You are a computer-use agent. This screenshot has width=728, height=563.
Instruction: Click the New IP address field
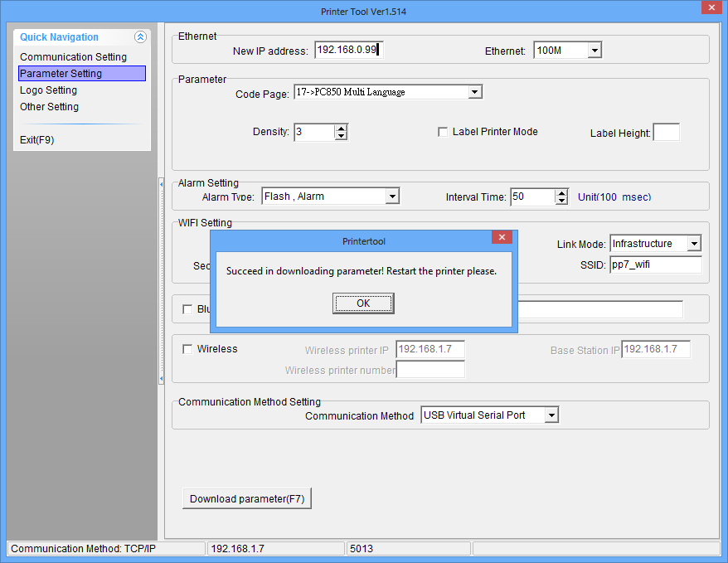[348, 51]
